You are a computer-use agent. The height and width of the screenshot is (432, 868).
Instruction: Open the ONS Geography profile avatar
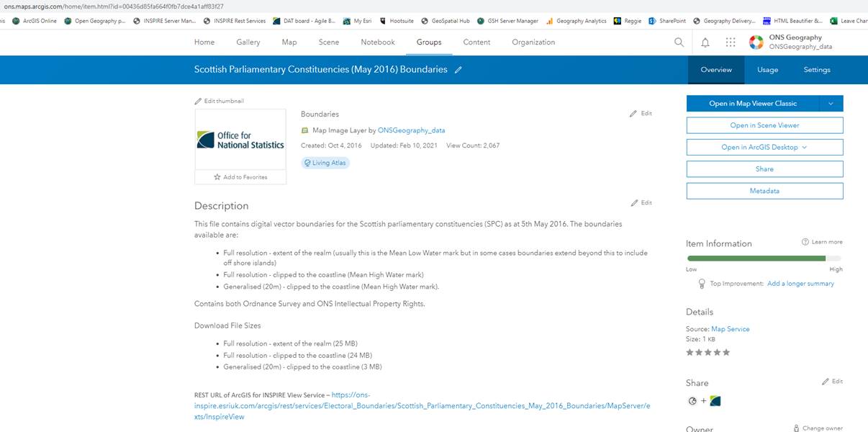pos(756,42)
